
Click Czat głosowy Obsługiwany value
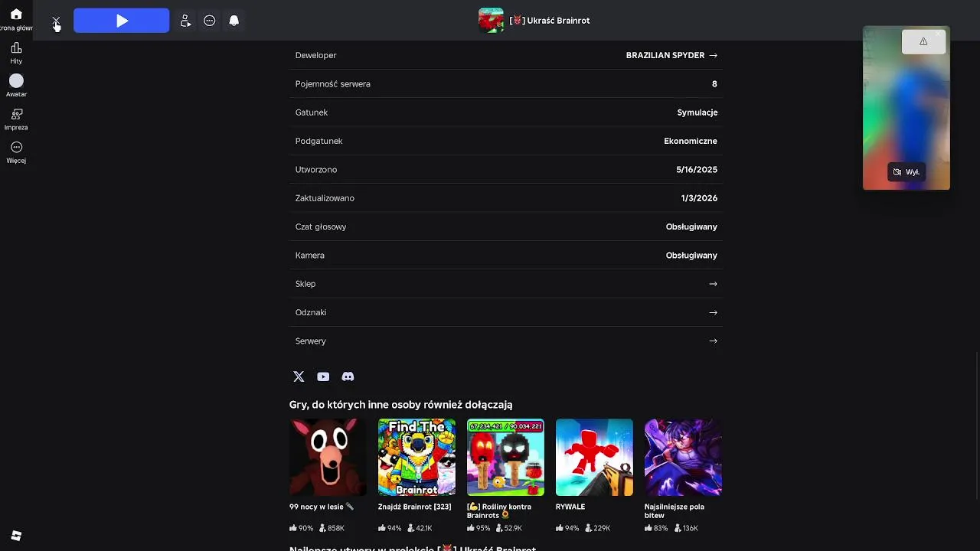pyautogui.click(x=691, y=227)
